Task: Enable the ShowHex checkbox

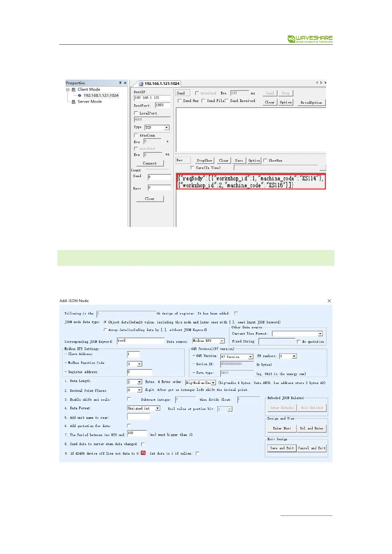Action: [265, 161]
